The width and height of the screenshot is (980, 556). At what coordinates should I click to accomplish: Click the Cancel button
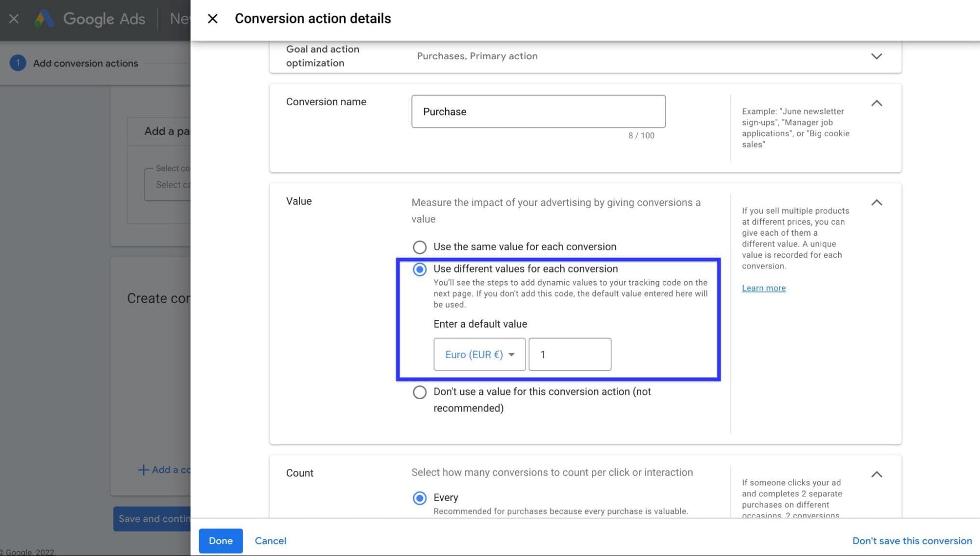coord(270,540)
